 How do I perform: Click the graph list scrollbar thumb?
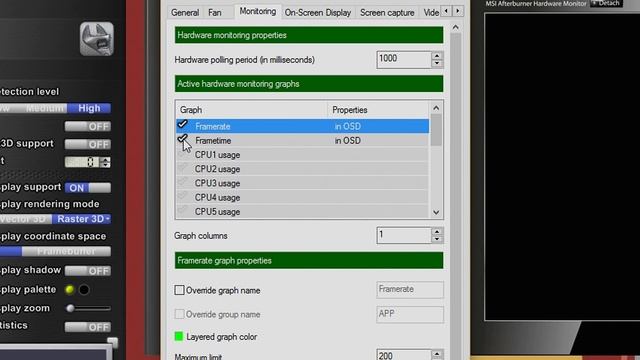tap(436, 130)
